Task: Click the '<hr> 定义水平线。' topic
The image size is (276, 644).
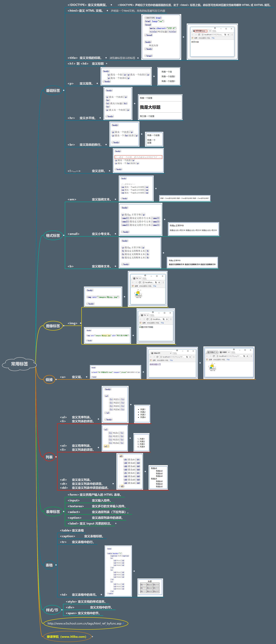Action: (82, 118)
